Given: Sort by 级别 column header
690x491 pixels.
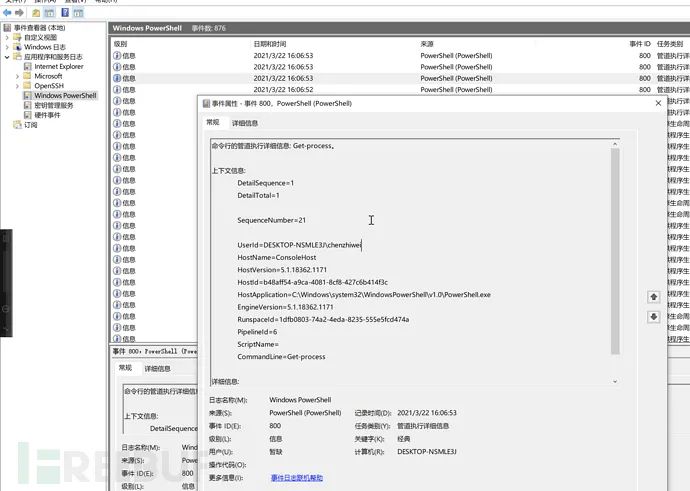Looking at the screenshot, I should pos(120,44).
